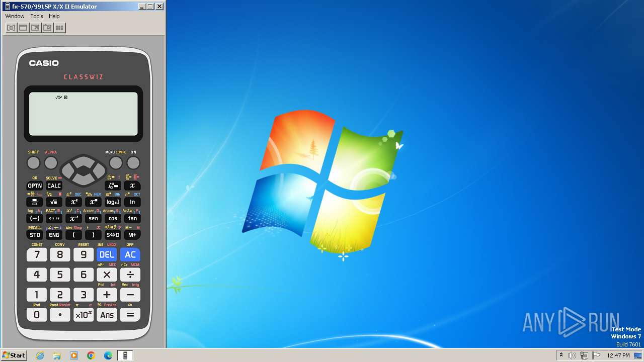The height and width of the screenshot is (362, 644).
Task: Click the keypad grid toolbar icon
Action: point(59,28)
